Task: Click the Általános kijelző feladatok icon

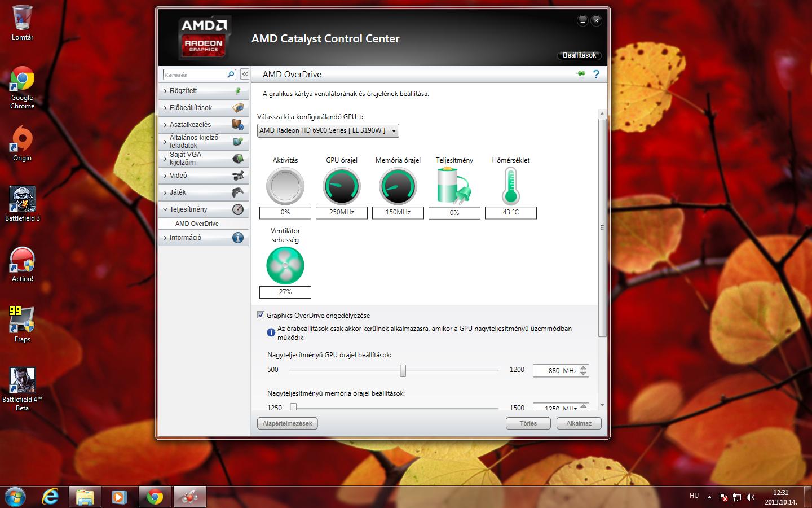Action: pos(238,142)
